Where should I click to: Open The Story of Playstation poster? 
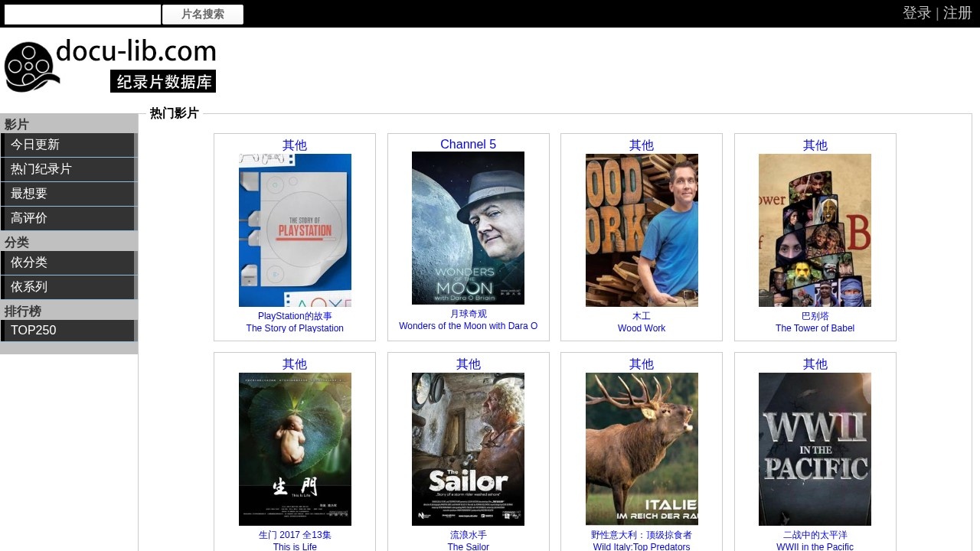pos(295,230)
